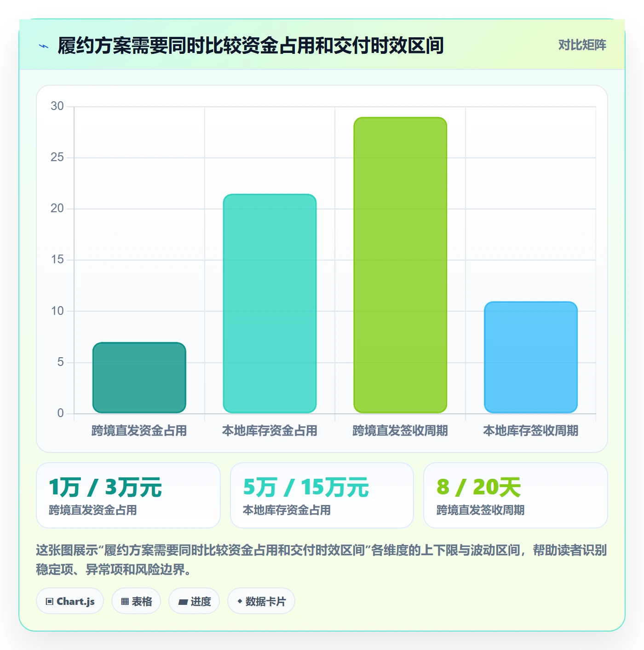Click the y-axis value 10
Screen dimensions: 644x650
[57, 311]
